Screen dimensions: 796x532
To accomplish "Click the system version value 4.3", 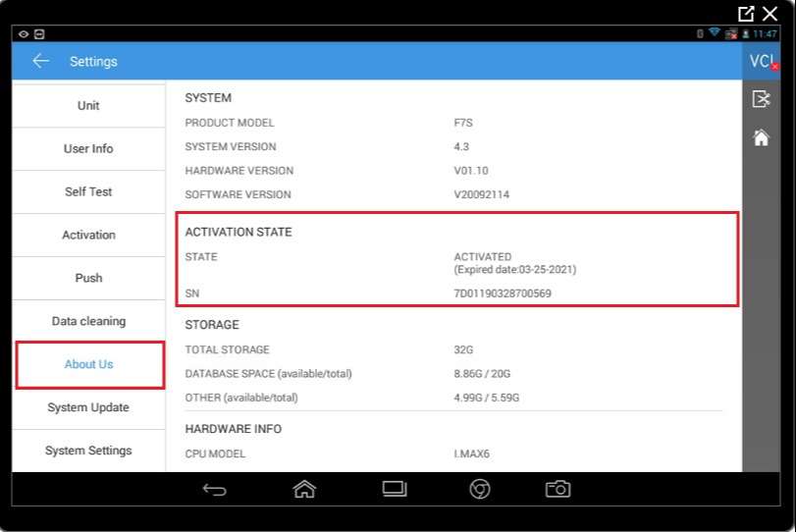I will (x=461, y=146).
